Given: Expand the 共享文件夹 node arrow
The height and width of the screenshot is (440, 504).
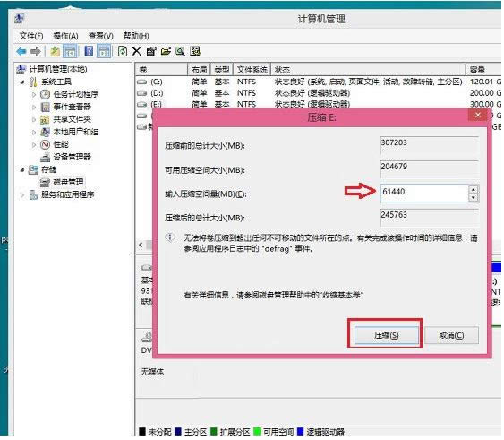Looking at the screenshot, I should coord(34,120).
